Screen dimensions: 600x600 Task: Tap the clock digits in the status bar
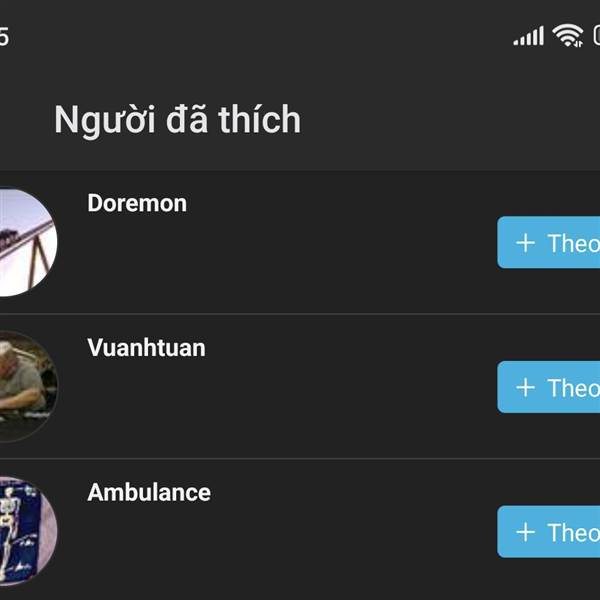[4, 37]
